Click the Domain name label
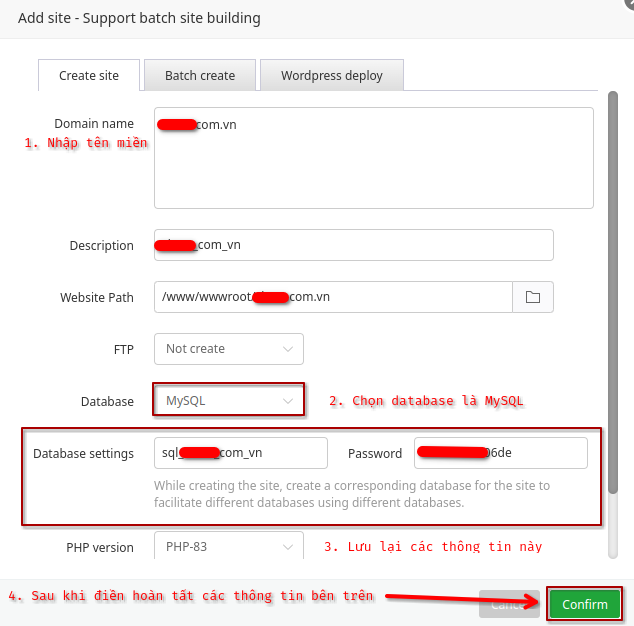This screenshot has width=634, height=626. (94, 124)
